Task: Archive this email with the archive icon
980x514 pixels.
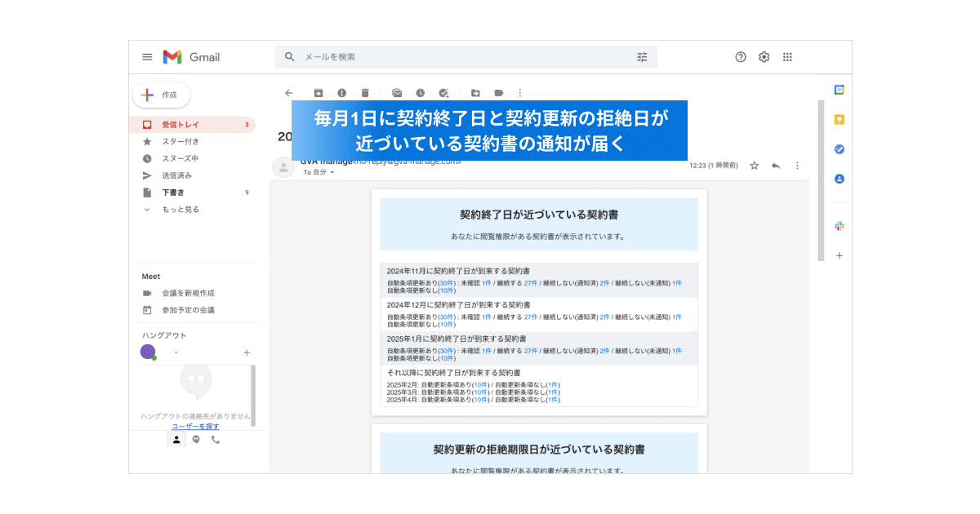Action: point(318,93)
